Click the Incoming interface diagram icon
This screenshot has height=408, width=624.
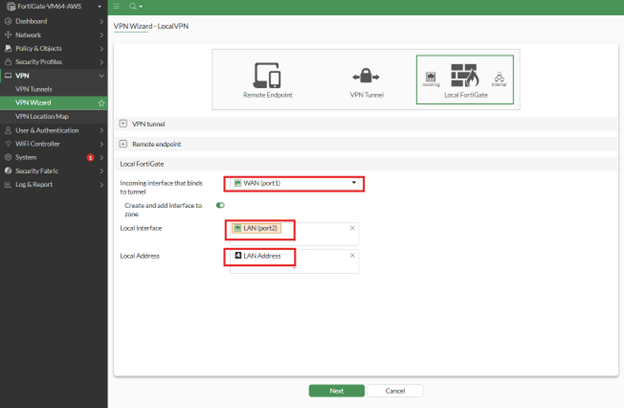(x=431, y=78)
